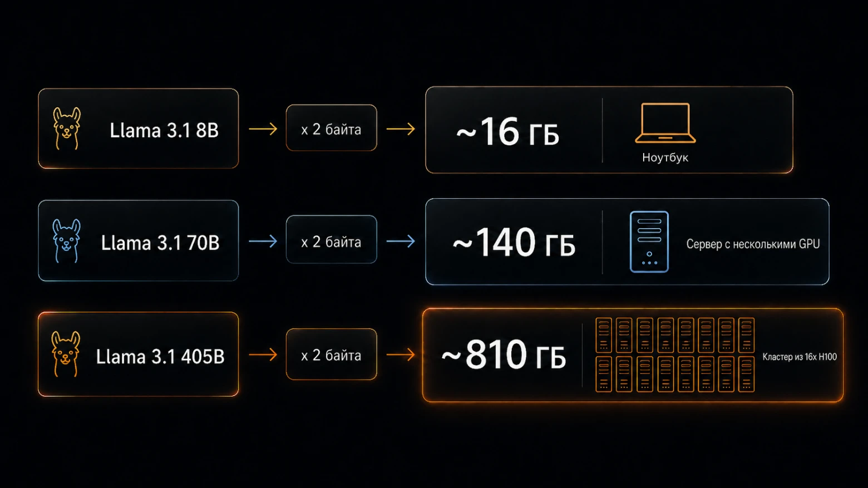Click the top orange 'x 2 байта' box

click(x=332, y=128)
